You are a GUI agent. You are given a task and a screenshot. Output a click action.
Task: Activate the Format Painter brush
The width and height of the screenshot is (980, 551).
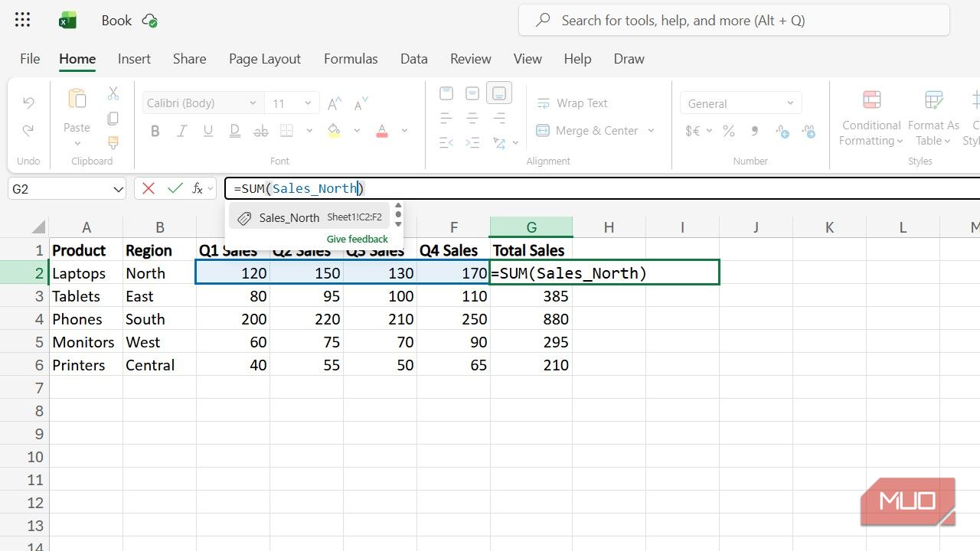click(x=113, y=142)
